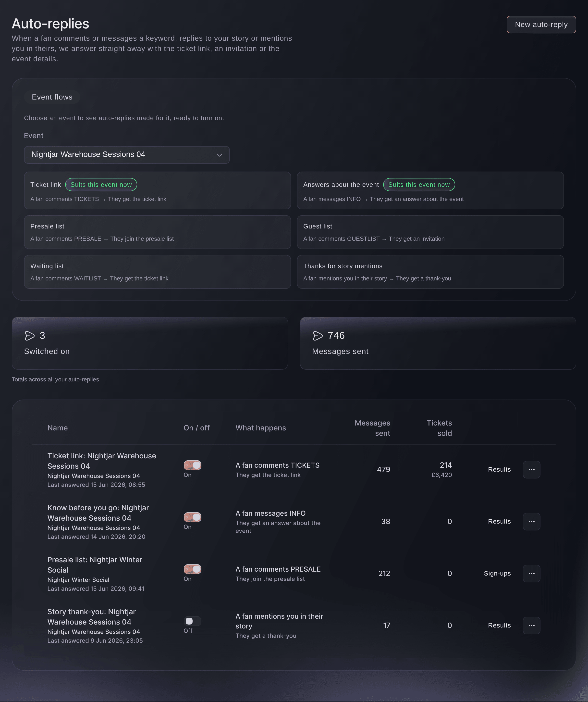The image size is (588, 702).
Task: Click the Suits this event now badge on Ticket link
Action: [x=101, y=185]
